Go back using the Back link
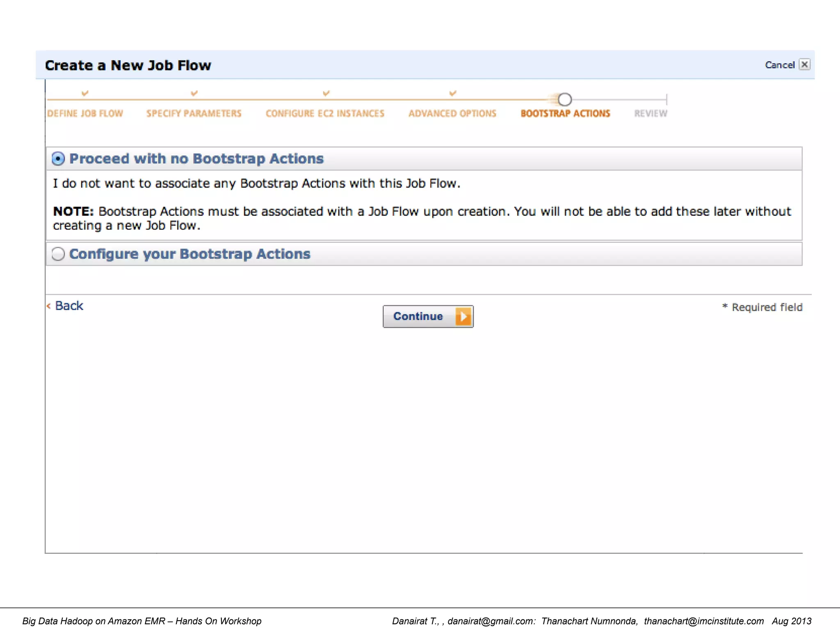 [69, 306]
